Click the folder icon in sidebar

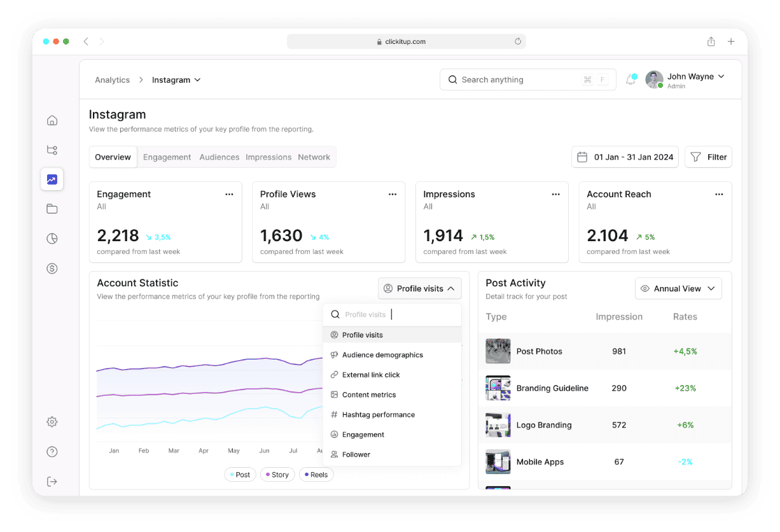(x=52, y=209)
